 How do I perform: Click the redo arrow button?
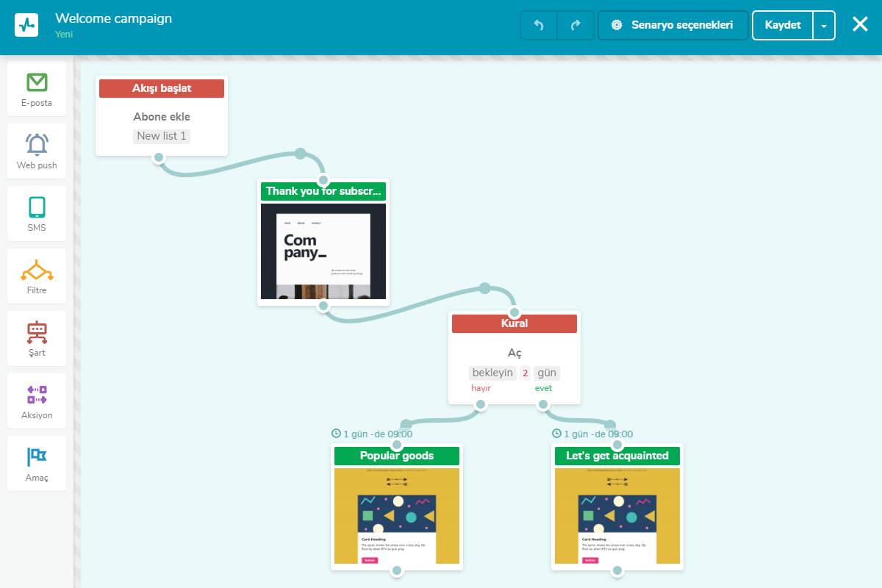click(x=576, y=25)
